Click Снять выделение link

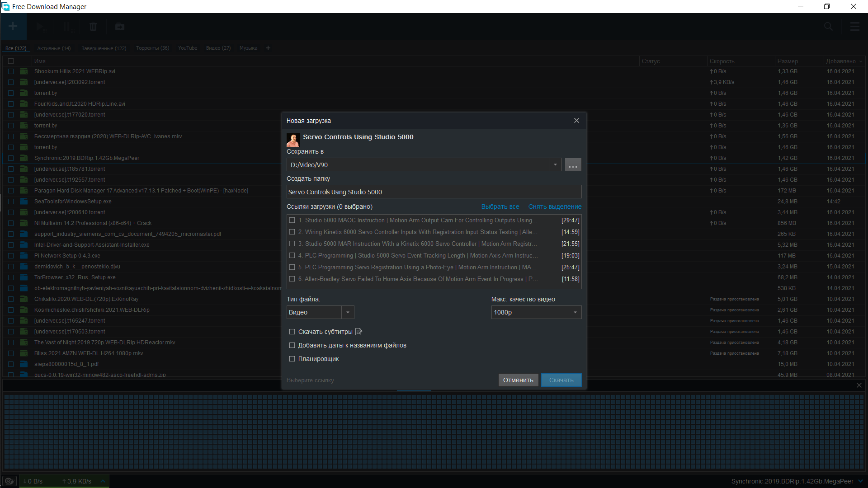click(555, 206)
